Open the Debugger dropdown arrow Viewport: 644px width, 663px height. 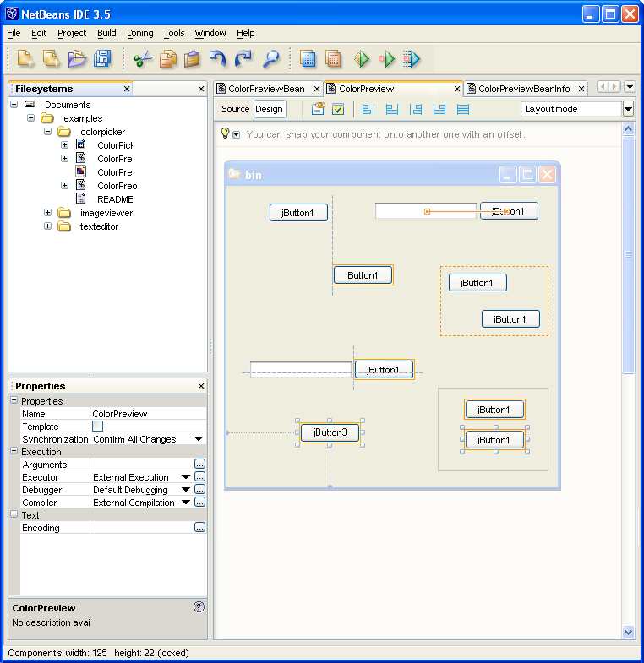(x=186, y=490)
